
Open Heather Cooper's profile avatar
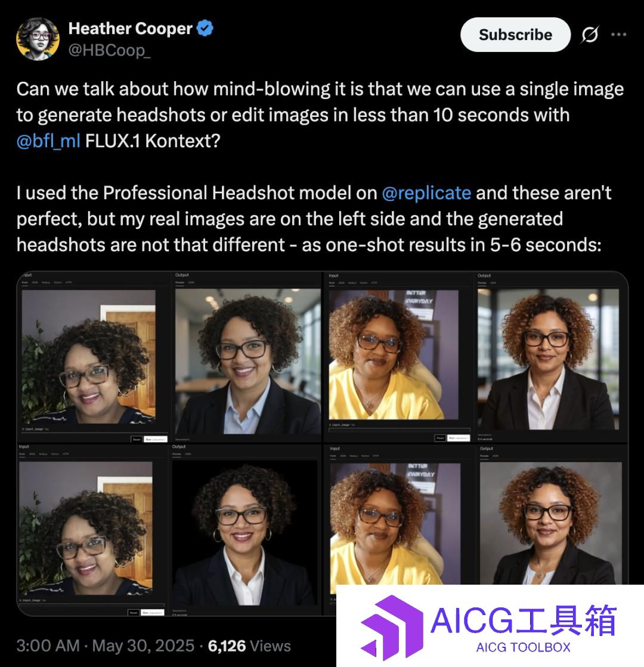pos(38,39)
